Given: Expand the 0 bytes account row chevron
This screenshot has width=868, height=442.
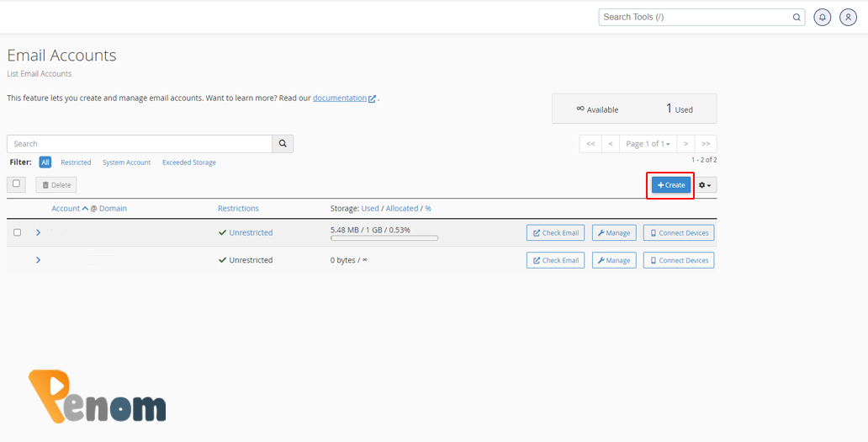Looking at the screenshot, I should coord(38,260).
